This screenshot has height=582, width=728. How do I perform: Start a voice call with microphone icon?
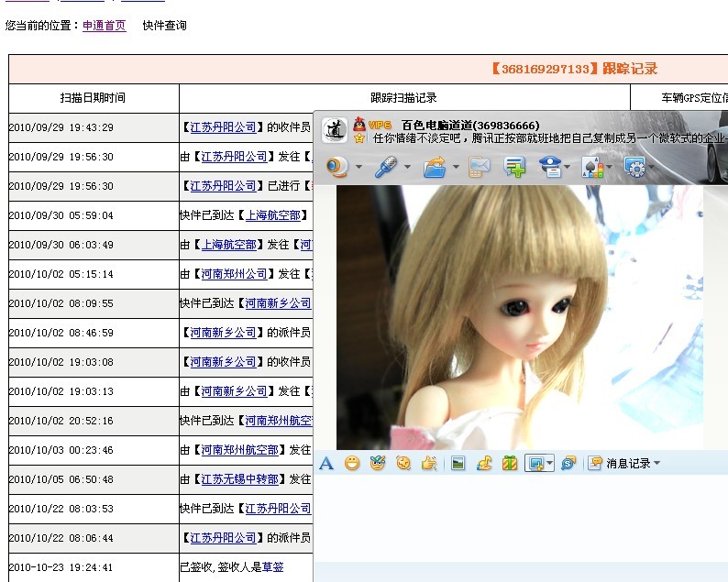[x=386, y=167]
